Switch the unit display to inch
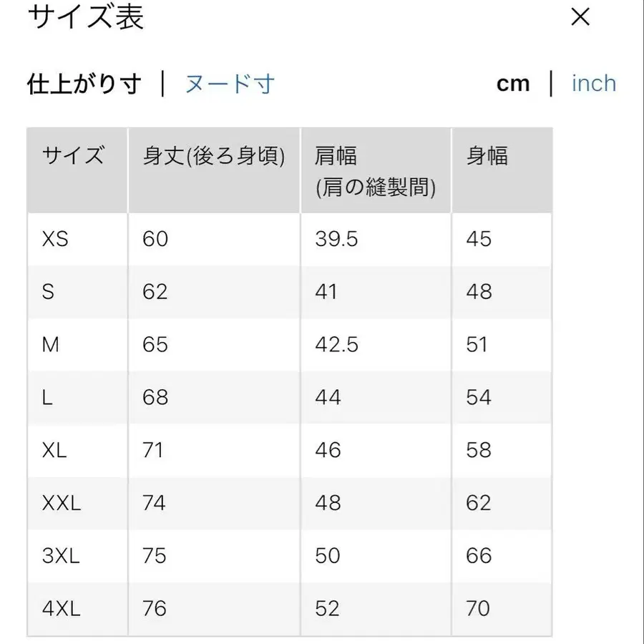 click(x=593, y=84)
